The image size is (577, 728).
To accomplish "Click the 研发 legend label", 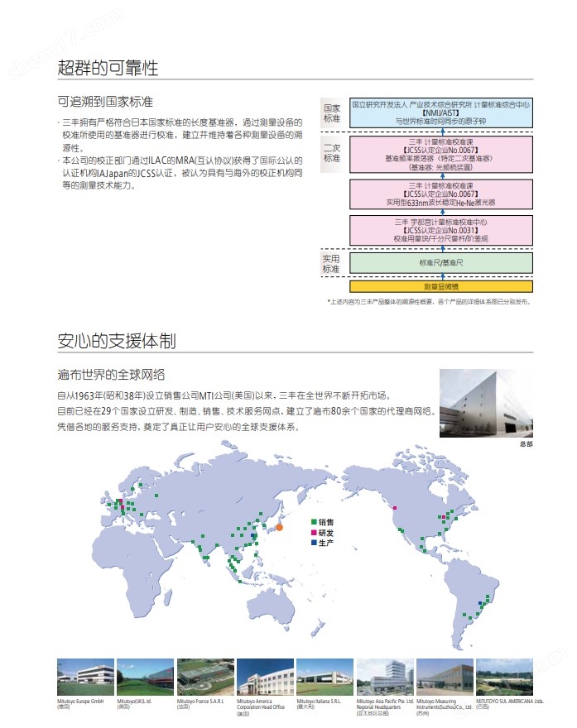I will point(326,533).
